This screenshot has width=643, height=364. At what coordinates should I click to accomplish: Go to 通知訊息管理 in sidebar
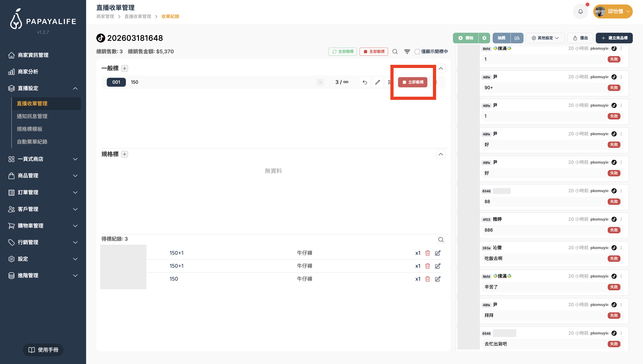click(32, 116)
